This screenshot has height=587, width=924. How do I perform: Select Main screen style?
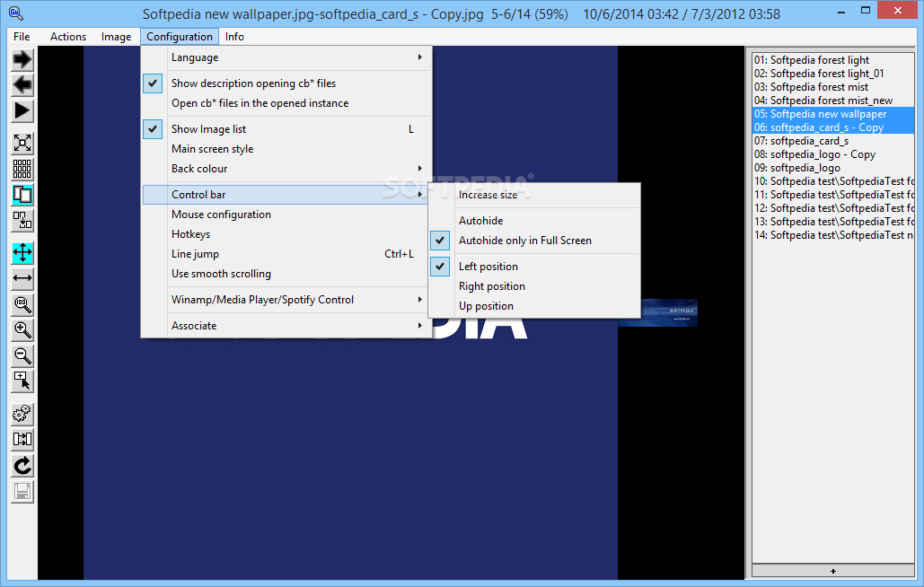coord(286,149)
